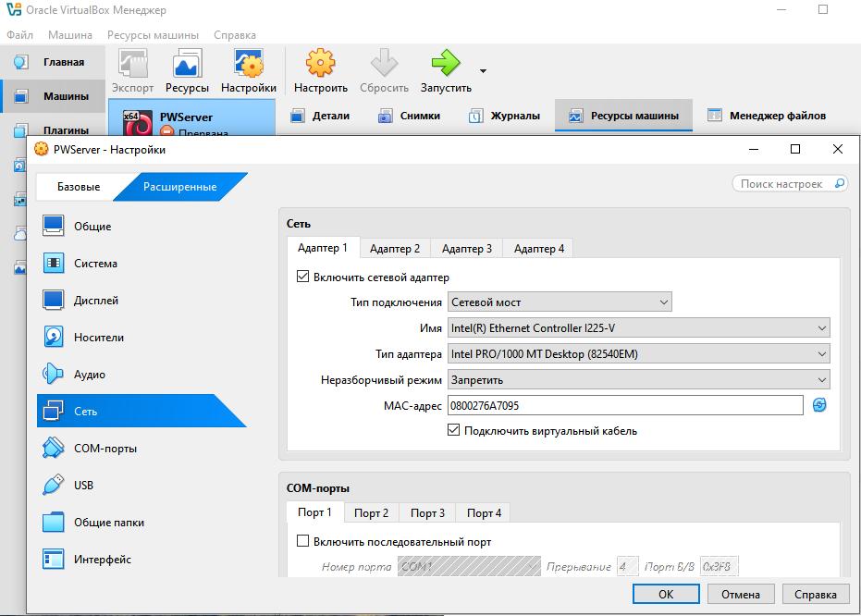Regenerate MAC address with refresh icon
This screenshot has height=616, width=861.
pyautogui.click(x=818, y=405)
